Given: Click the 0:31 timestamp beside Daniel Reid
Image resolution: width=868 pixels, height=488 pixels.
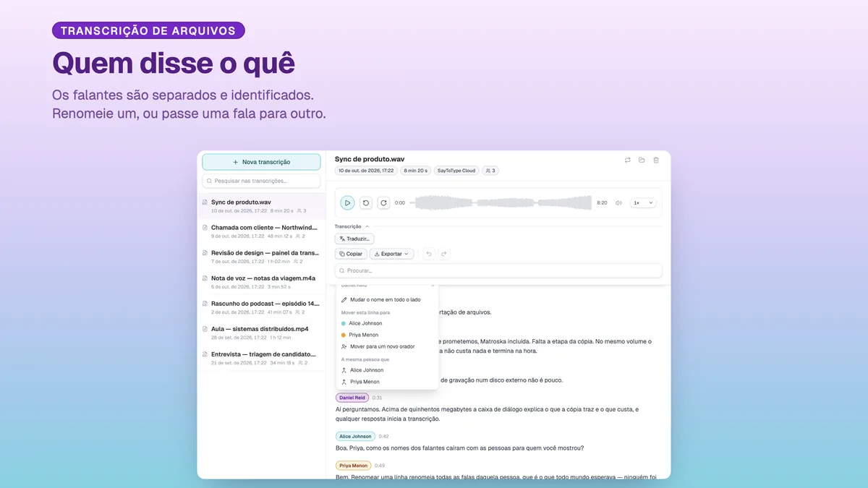Looking at the screenshot, I should click(x=377, y=398).
